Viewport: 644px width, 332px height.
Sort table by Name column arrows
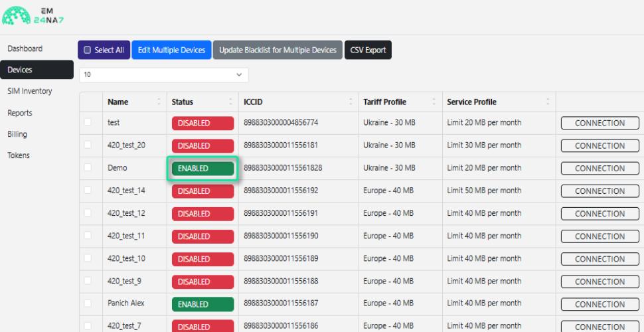coord(159,102)
